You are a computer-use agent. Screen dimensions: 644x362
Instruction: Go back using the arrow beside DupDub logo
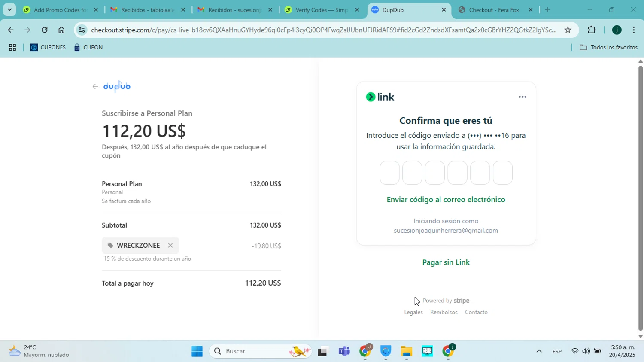tap(95, 87)
